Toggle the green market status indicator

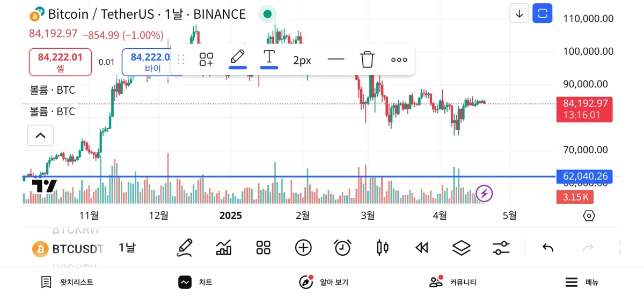(x=268, y=14)
